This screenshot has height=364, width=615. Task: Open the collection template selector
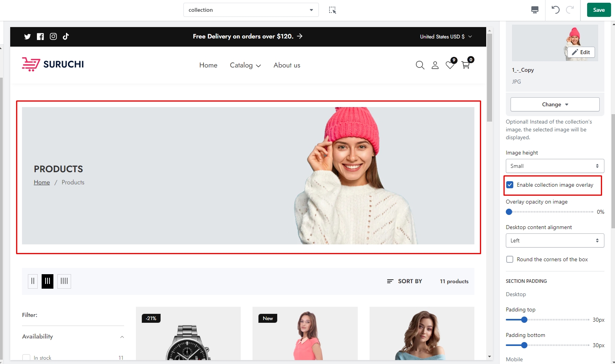[x=251, y=10]
